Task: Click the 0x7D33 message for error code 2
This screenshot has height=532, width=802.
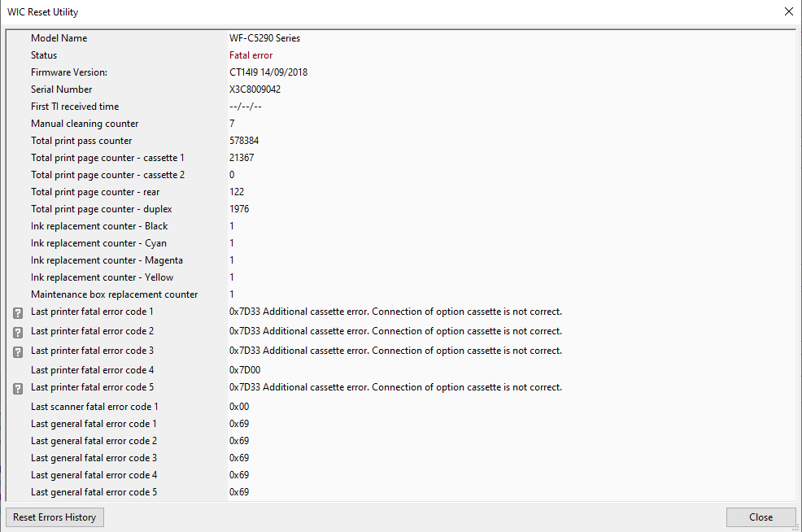Action: (x=396, y=331)
